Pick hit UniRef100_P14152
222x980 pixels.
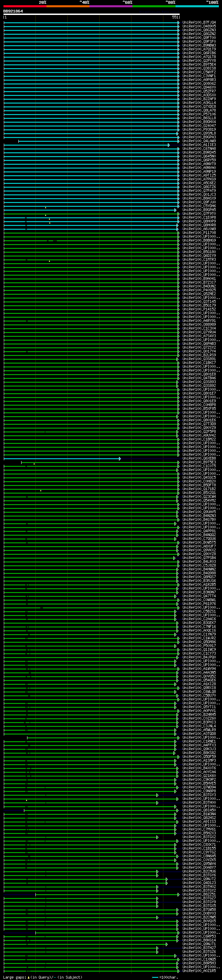(x=199, y=309)
